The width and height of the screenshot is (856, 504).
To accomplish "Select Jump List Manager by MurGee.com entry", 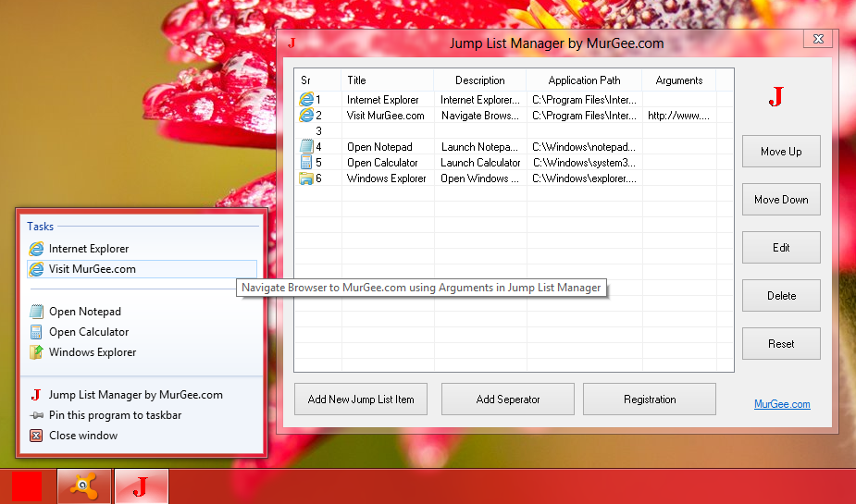I will (x=142, y=394).
